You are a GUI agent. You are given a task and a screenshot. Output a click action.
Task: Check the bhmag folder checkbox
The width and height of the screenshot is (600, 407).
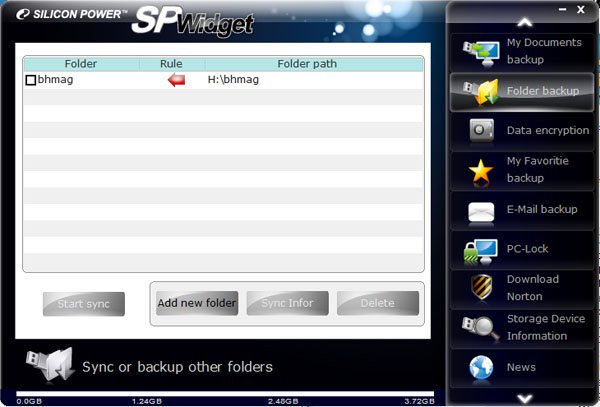[x=30, y=80]
